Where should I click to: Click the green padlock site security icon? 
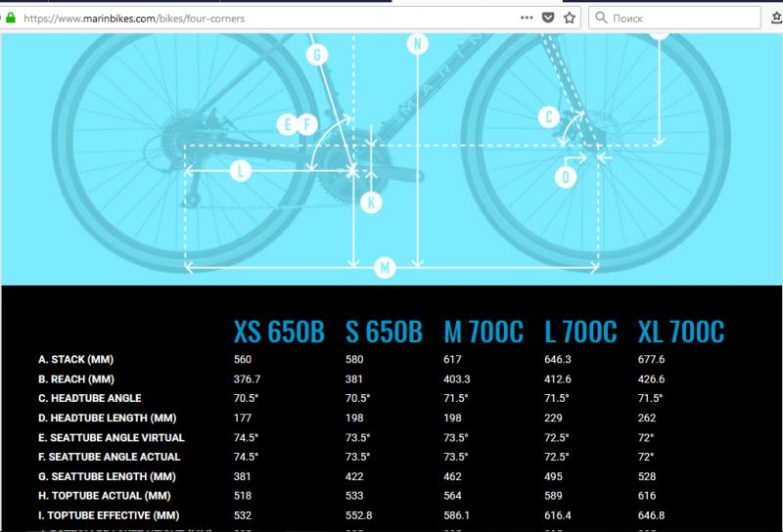click(x=11, y=19)
